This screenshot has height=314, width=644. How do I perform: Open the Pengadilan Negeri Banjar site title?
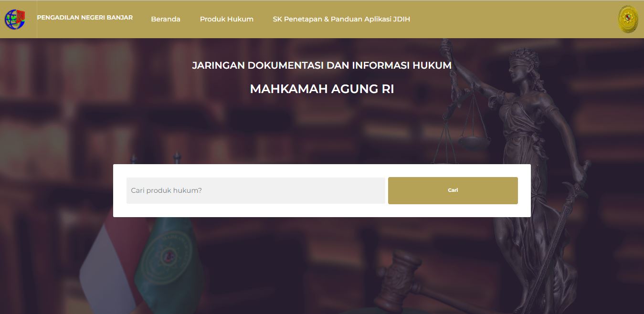point(84,18)
